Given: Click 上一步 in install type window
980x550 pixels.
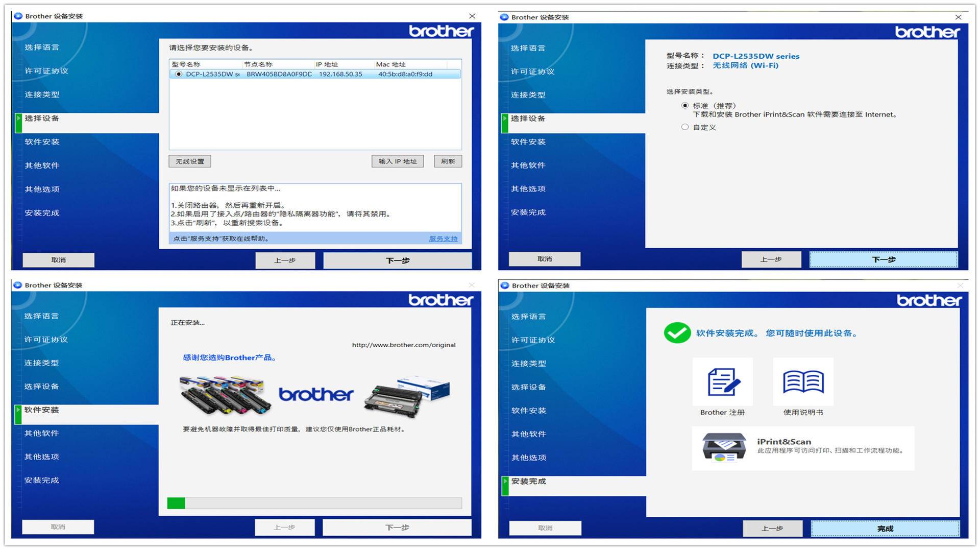Looking at the screenshot, I should (x=771, y=259).
